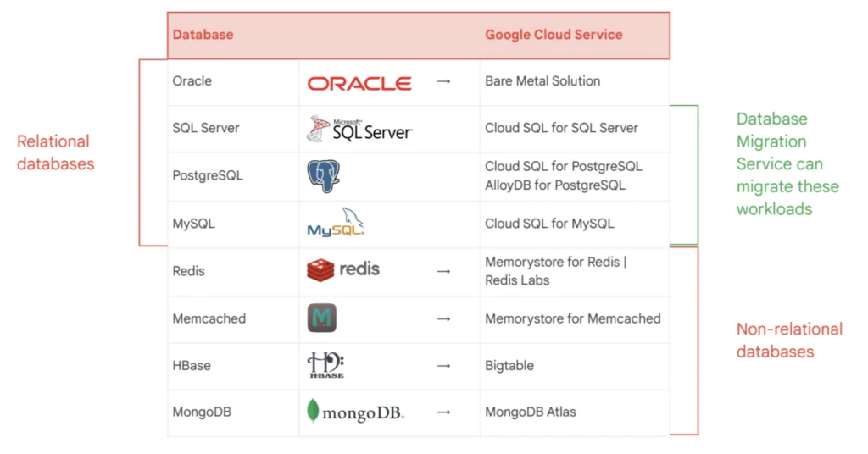
Task: Click the arrow in the HBase row
Action: 443,366
